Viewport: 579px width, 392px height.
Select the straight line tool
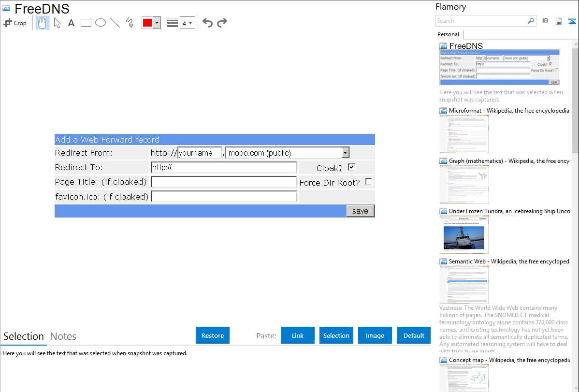click(115, 23)
